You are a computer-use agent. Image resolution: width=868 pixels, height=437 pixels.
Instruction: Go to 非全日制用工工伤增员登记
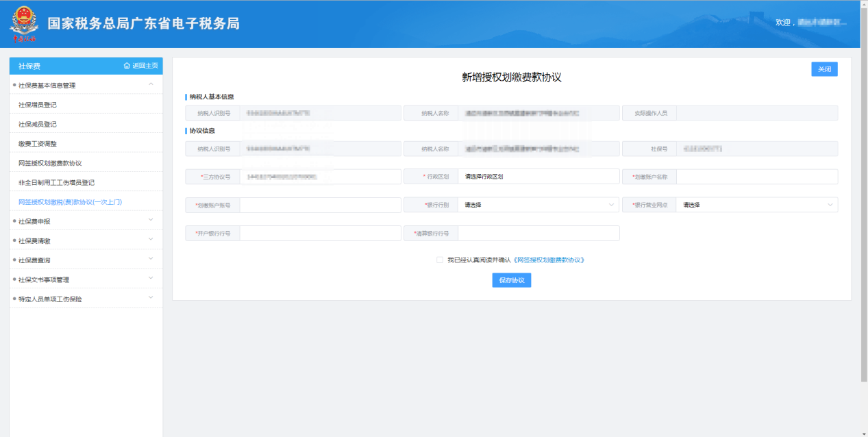click(56, 183)
